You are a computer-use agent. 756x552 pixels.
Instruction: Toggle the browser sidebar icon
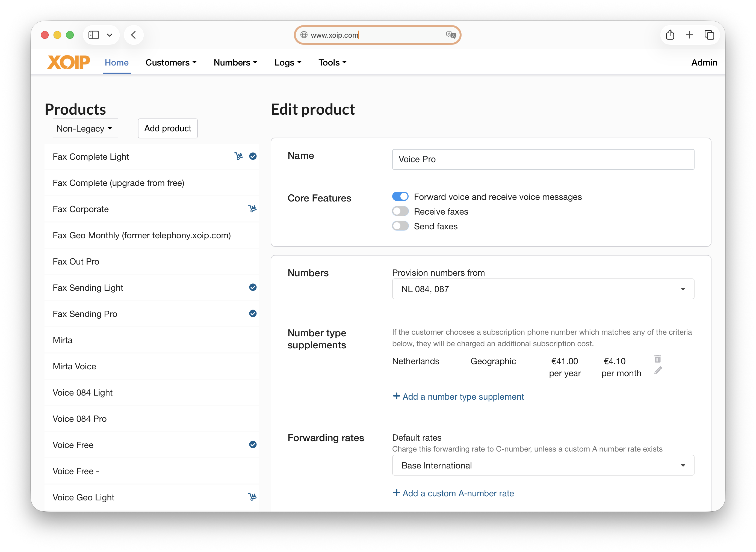pyautogui.click(x=94, y=35)
